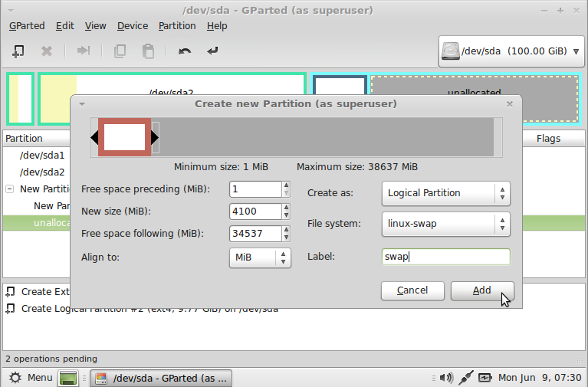Open the Edit menu
588x387 pixels.
[x=65, y=26]
